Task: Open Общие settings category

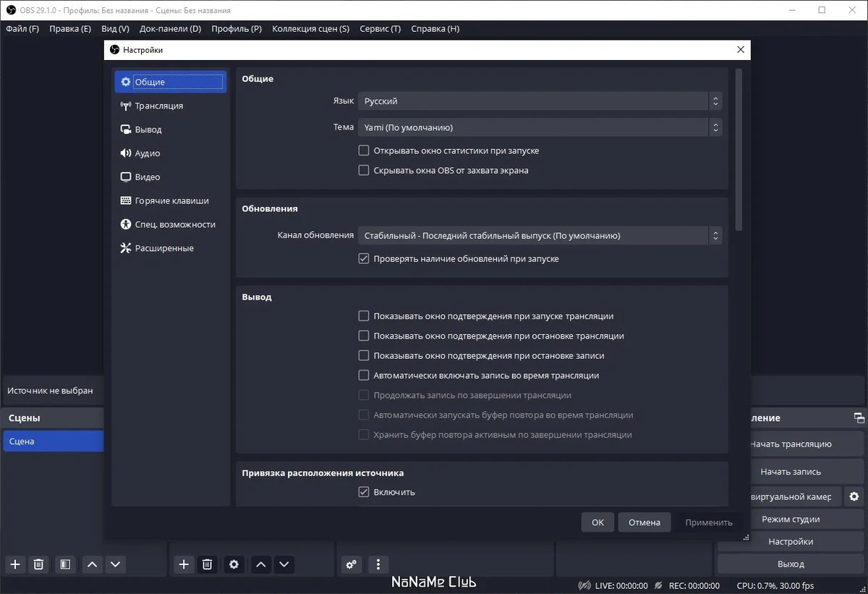Action: tap(171, 82)
